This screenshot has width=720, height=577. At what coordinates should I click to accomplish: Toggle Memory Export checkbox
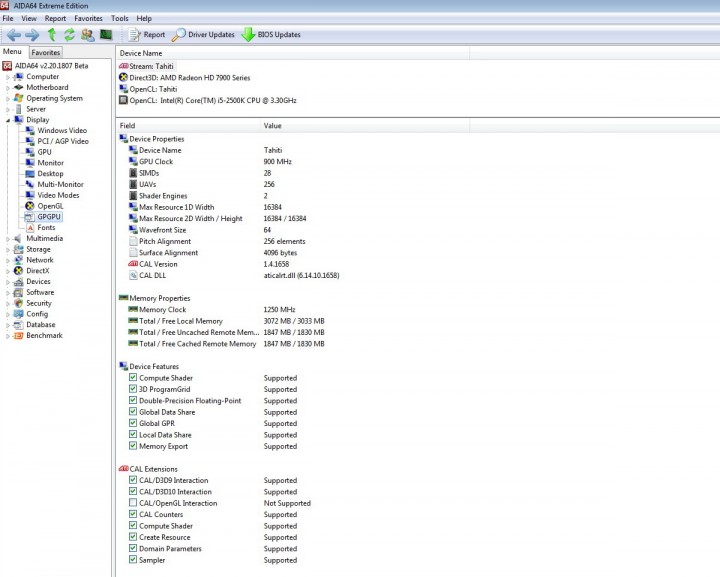pyautogui.click(x=133, y=446)
